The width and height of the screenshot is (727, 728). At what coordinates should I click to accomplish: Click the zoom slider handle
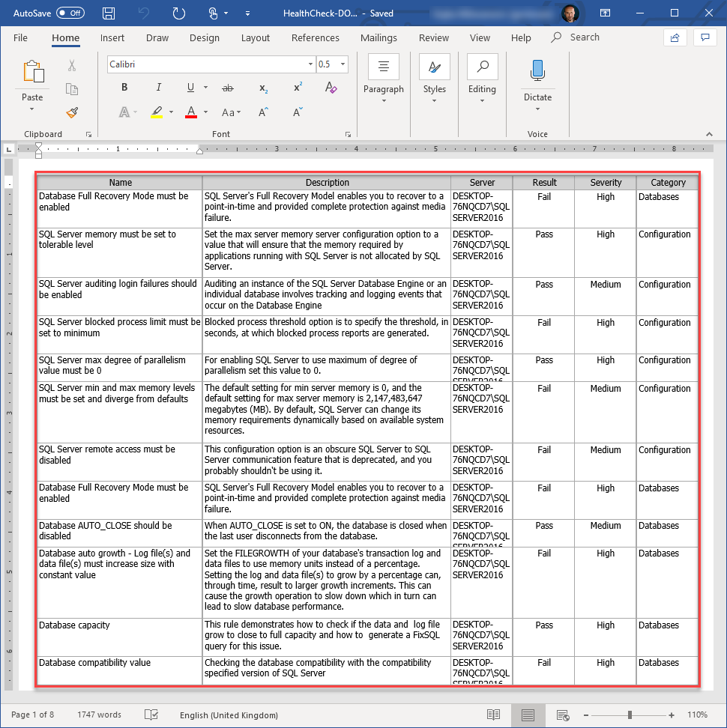pyautogui.click(x=630, y=715)
